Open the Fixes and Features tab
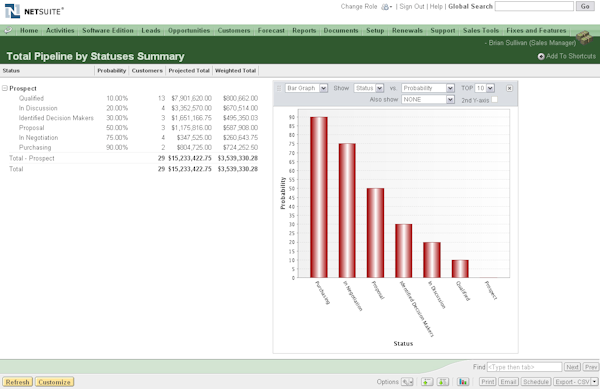Viewport: 600px width, 389px height. coord(536,30)
